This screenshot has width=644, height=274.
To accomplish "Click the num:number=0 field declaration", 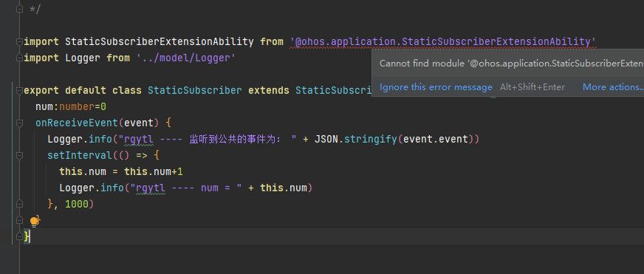I will click(x=71, y=107).
